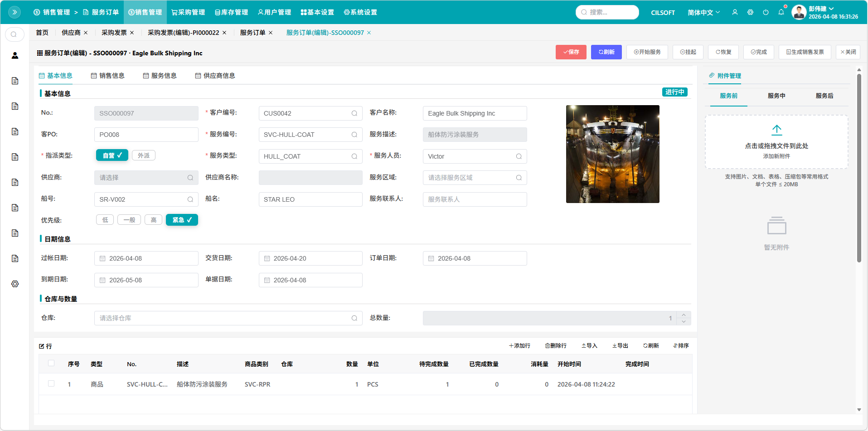Set priority to 高
868x431 pixels.
click(x=153, y=220)
